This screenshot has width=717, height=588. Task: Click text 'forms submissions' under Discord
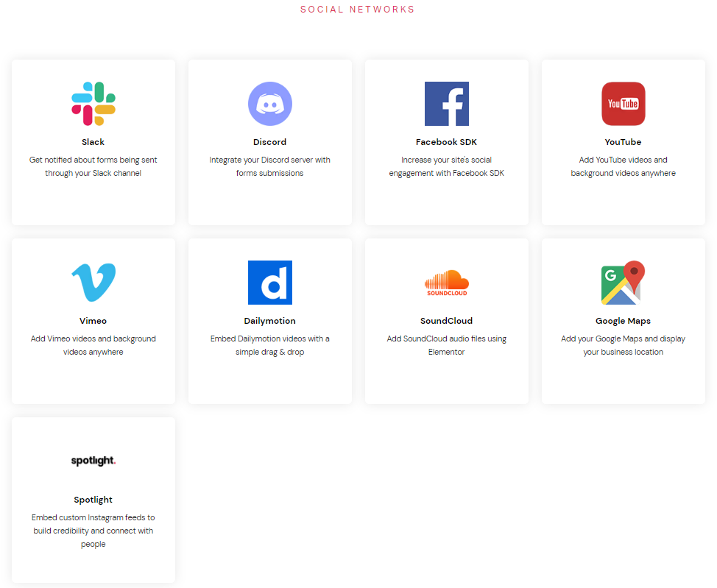[x=269, y=173]
